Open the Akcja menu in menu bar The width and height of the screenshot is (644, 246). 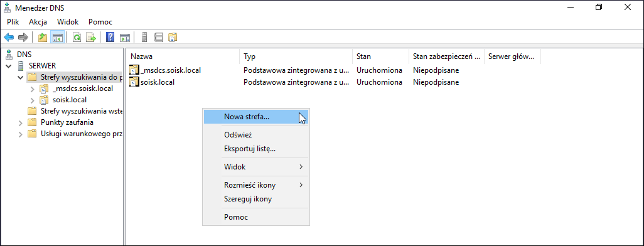click(x=38, y=22)
